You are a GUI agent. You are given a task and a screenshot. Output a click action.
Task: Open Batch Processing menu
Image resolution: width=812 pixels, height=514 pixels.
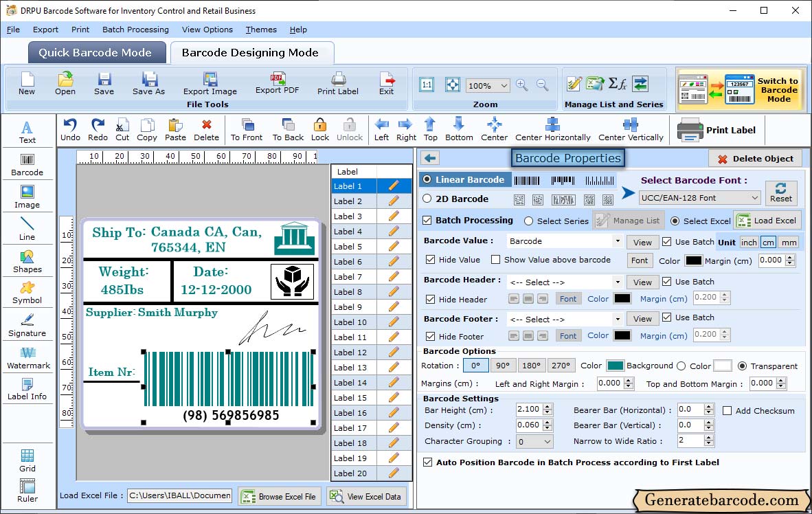pos(136,30)
